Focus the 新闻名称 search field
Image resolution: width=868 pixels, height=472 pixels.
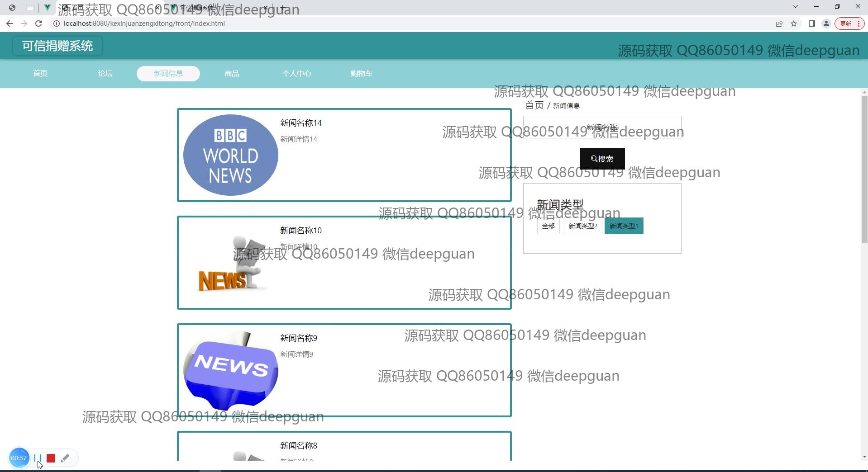pos(602,127)
